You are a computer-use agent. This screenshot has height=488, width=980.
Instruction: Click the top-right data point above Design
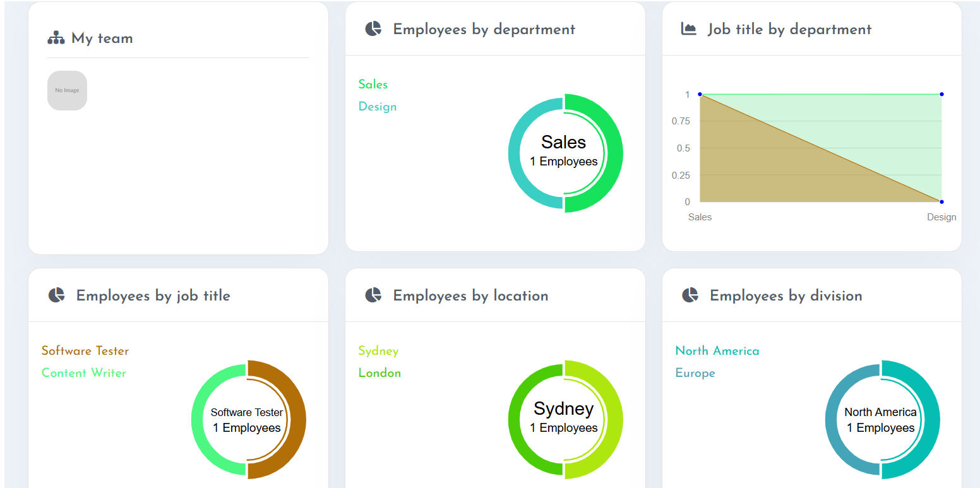click(941, 94)
